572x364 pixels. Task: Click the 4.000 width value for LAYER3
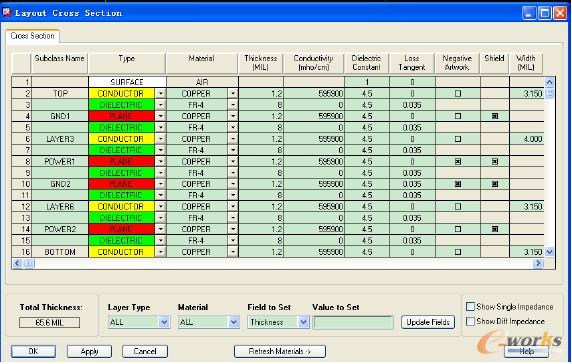tap(526, 139)
